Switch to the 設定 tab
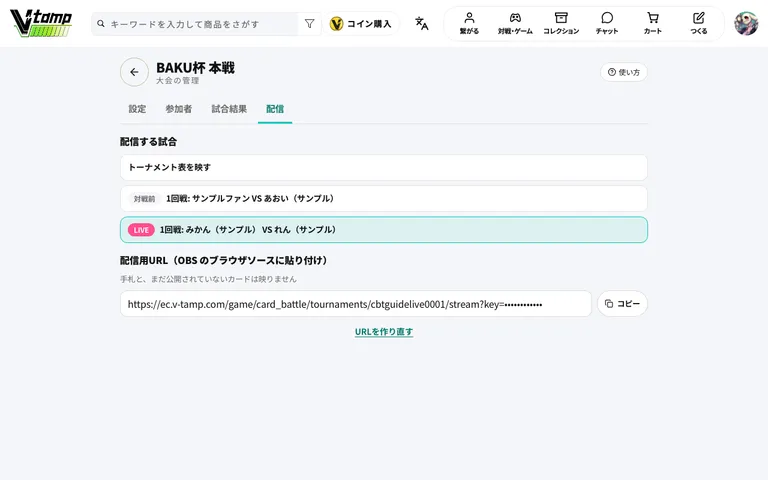 point(137,109)
